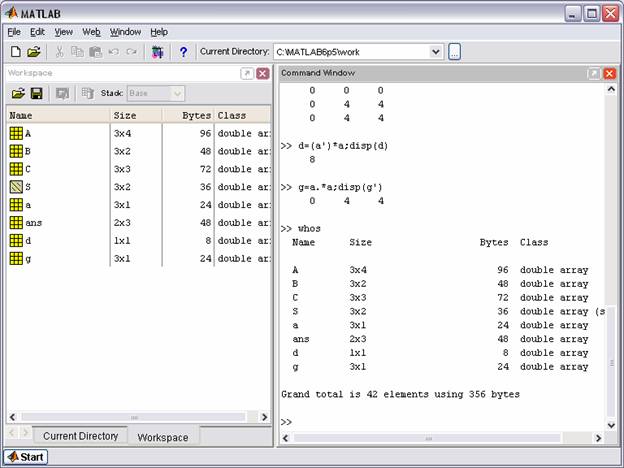The width and height of the screenshot is (624, 468).
Task: Select variable a's array icon (lowercase)
Action: (16, 205)
